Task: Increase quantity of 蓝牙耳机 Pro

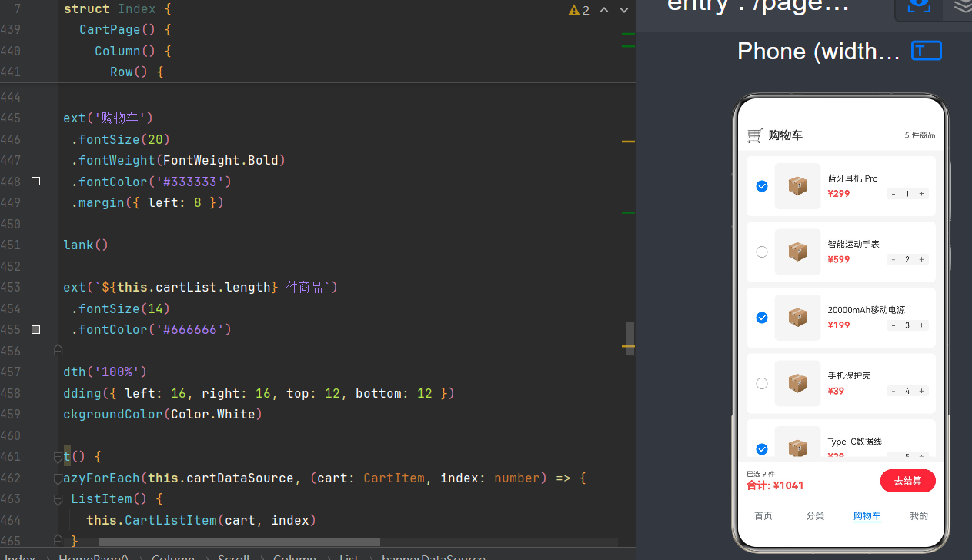Action: (921, 194)
